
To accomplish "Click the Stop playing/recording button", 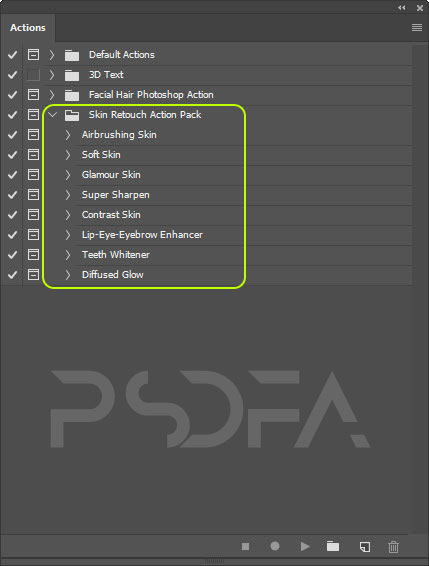I will point(246,547).
